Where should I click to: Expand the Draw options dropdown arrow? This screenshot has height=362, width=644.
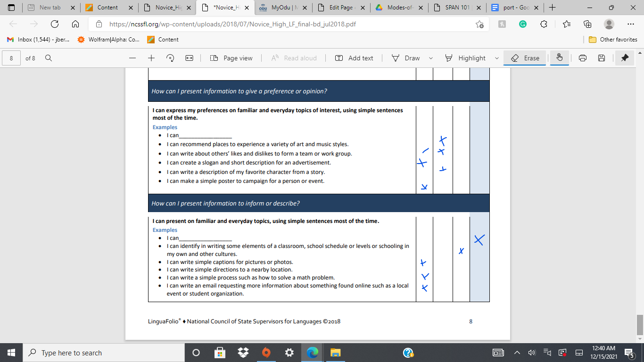tap(431, 58)
